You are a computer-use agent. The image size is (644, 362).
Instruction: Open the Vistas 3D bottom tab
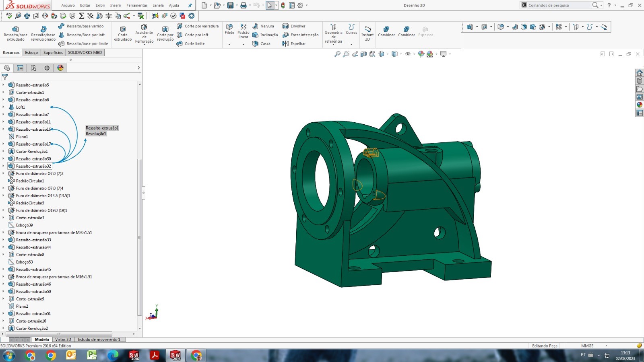pyautogui.click(x=63, y=339)
